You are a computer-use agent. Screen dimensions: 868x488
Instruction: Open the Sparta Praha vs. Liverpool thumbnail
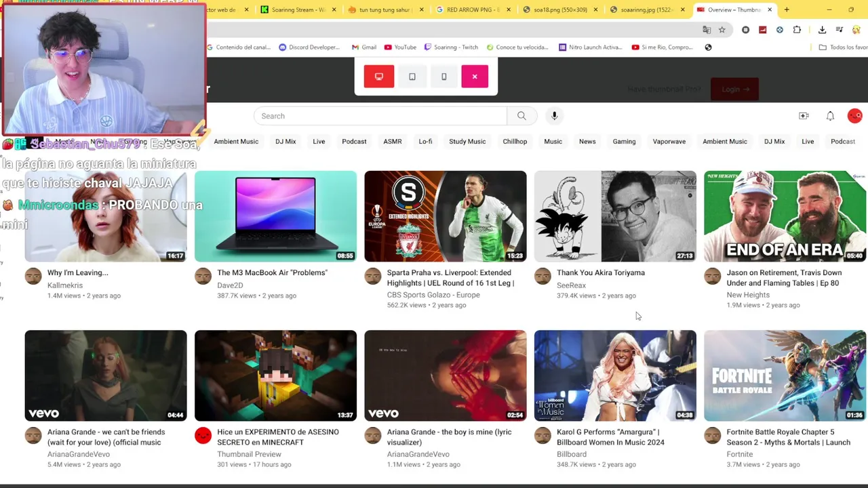446,216
